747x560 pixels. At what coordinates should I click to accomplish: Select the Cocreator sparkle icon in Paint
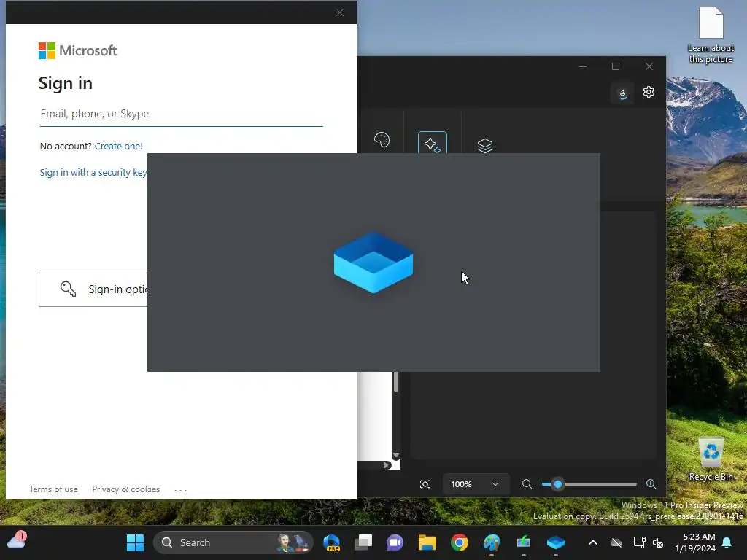(433, 142)
